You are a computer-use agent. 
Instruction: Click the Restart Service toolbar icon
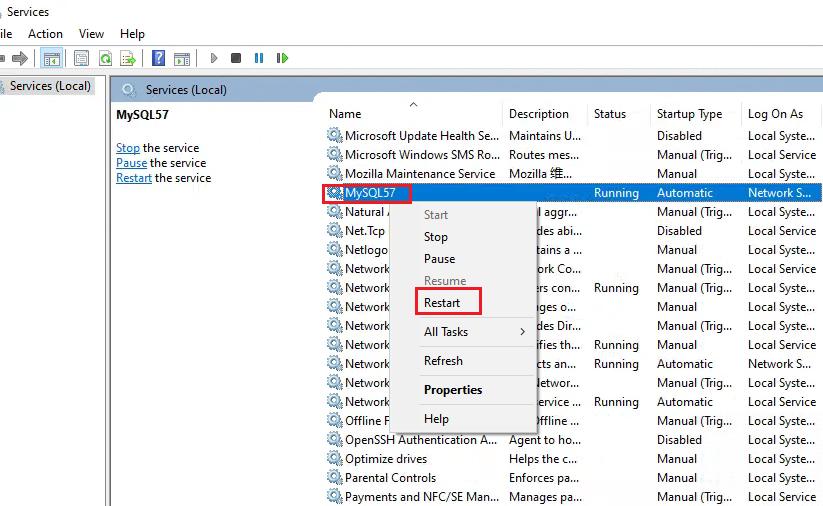[x=283, y=59]
